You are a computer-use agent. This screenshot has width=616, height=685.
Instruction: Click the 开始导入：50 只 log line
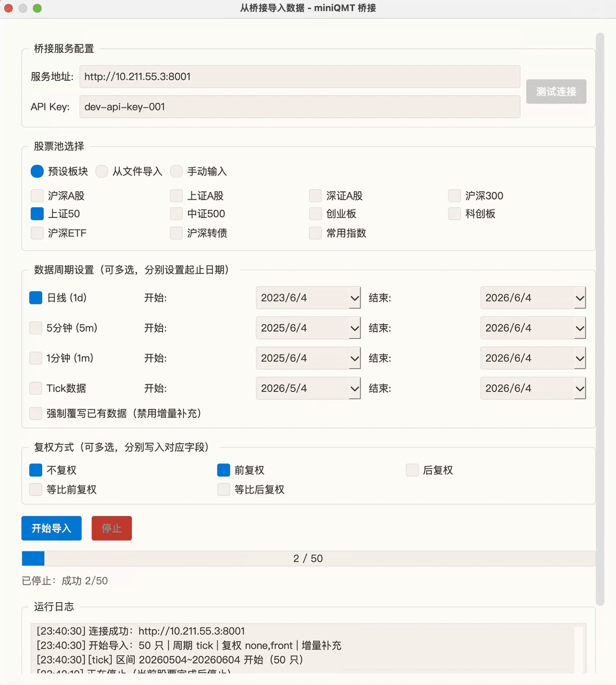pyautogui.click(x=189, y=645)
